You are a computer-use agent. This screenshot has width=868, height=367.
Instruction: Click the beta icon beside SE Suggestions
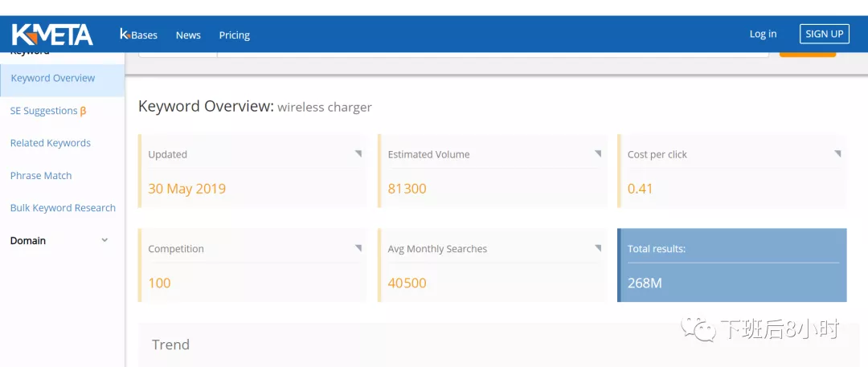[83, 112]
